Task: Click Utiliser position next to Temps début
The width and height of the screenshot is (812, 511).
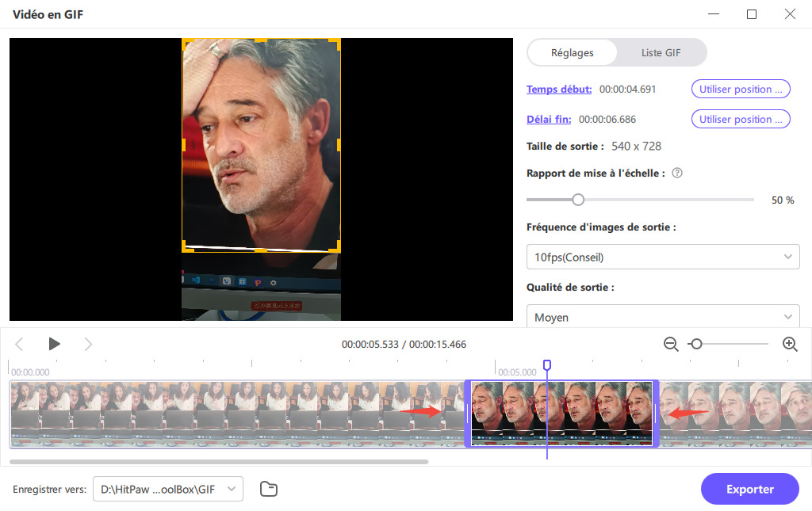Action: coord(741,89)
